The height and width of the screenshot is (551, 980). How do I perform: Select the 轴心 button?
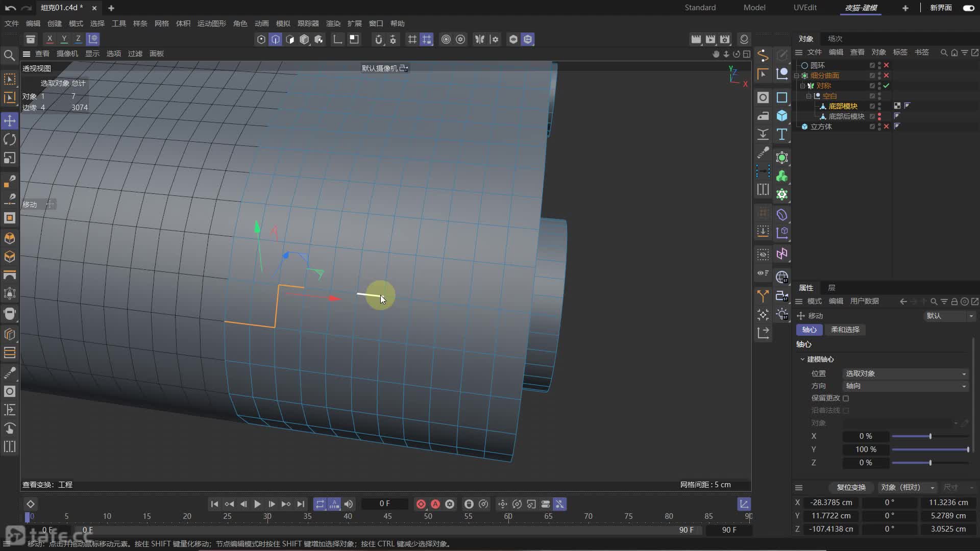point(810,330)
